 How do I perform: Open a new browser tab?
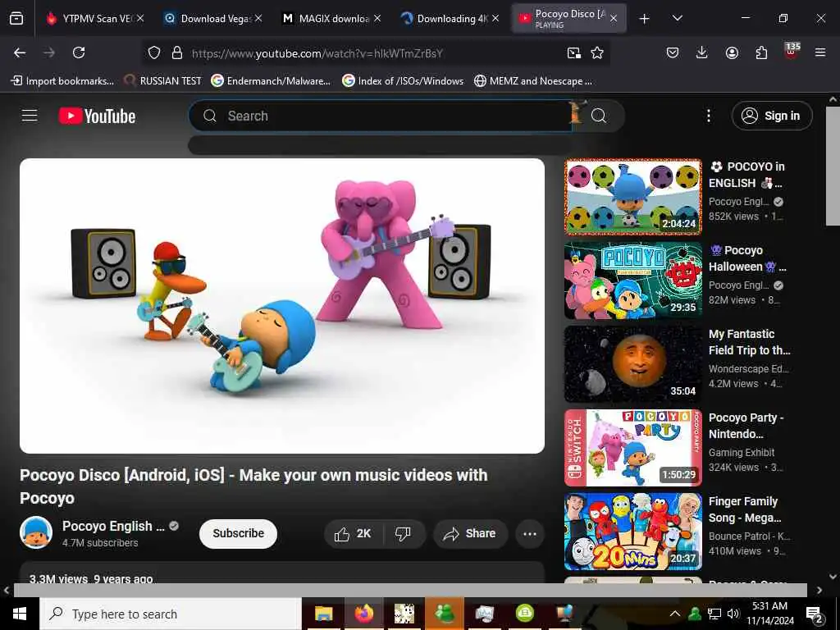click(645, 19)
